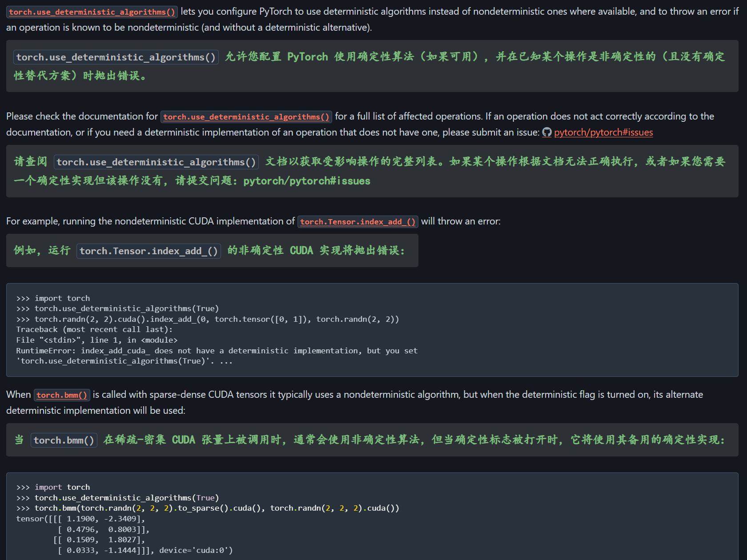Click the text '的非确定性 CUDA 实现将抛出错误：'
Viewport: 747px width, 560px height.
(x=316, y=251)
